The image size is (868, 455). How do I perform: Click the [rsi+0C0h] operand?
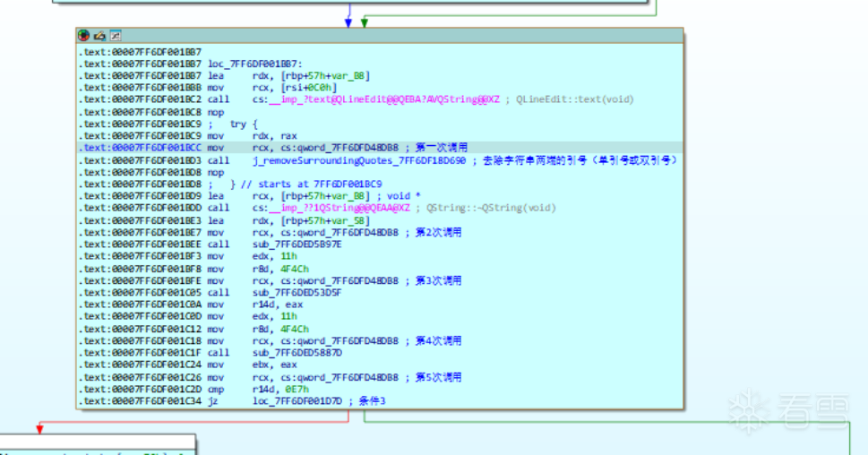click(309, 88)
